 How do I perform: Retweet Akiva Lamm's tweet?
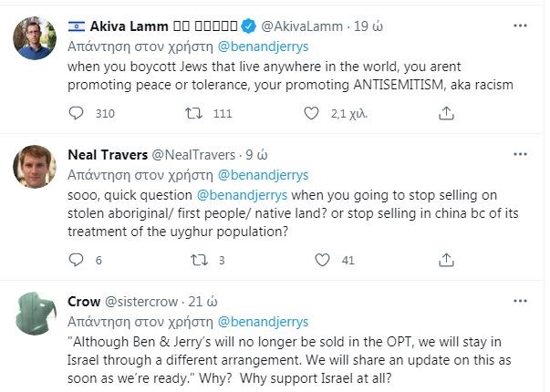pyautogui.click(x=192, y=113)
